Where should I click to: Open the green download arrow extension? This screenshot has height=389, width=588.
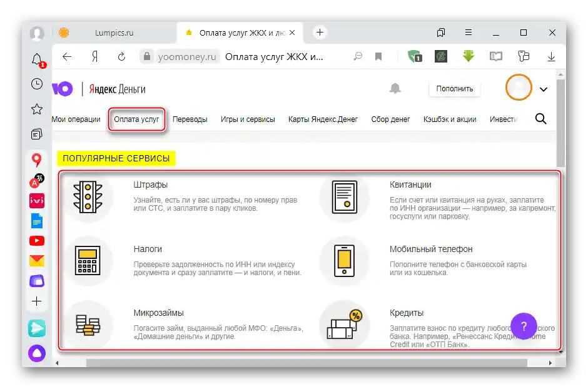coord(469,56)
